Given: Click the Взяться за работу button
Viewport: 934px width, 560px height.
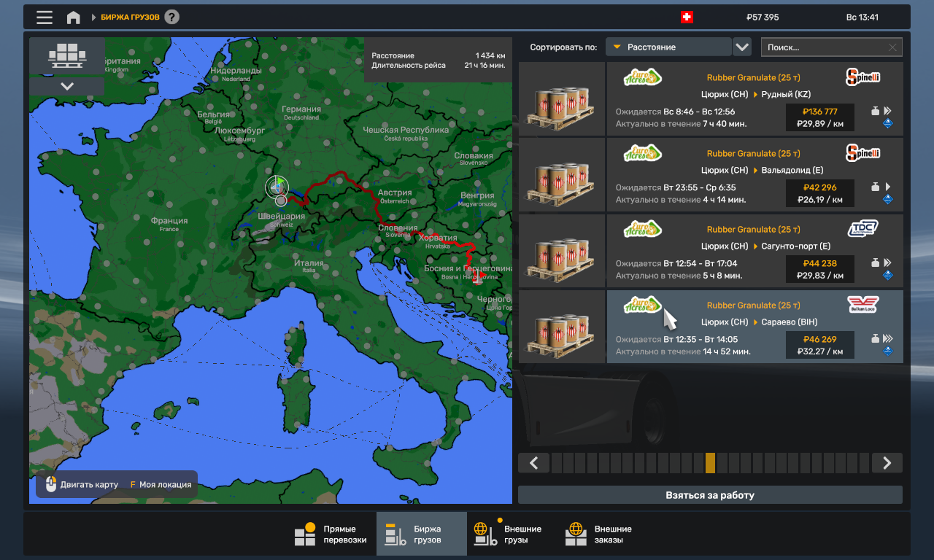Looking at the screenshot, I should pos(710,495).
